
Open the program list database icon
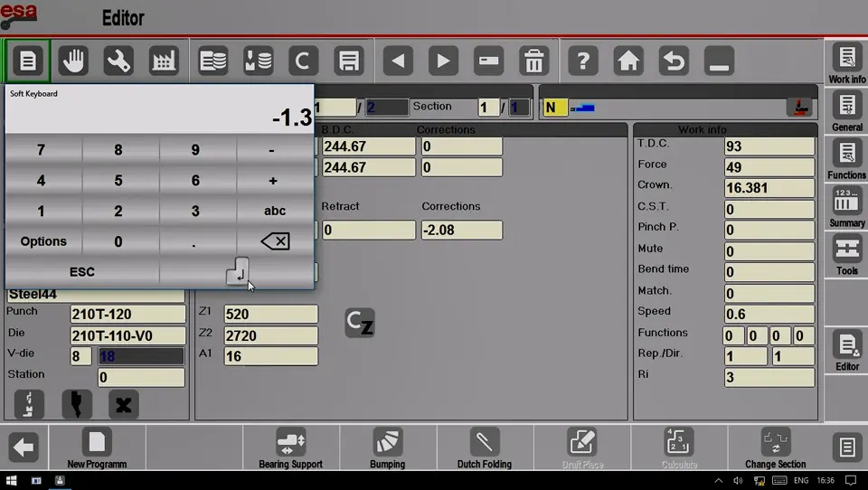coord(212,61)
